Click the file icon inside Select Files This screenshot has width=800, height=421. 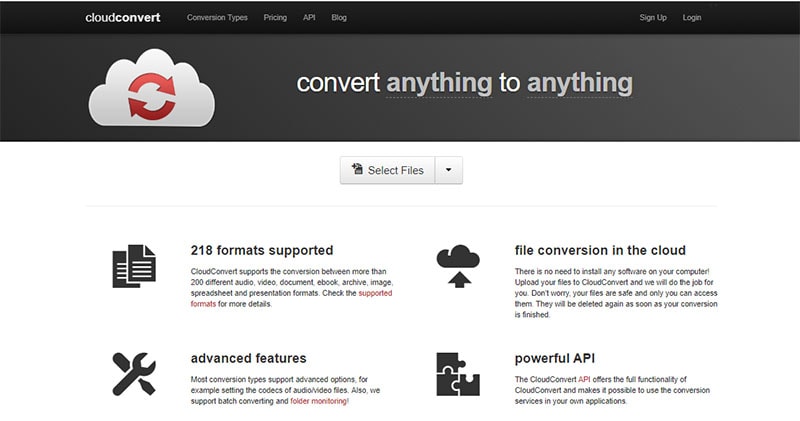tap(358, 169)
